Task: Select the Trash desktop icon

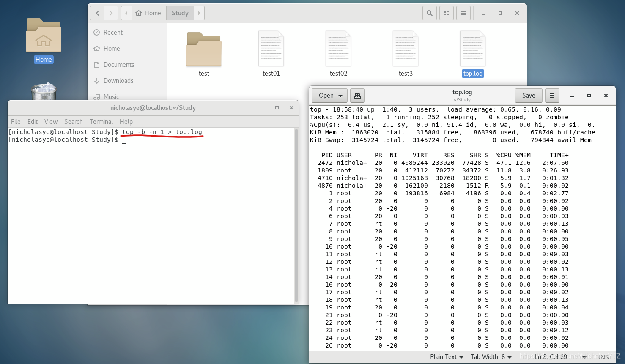Action: [44, 91]
